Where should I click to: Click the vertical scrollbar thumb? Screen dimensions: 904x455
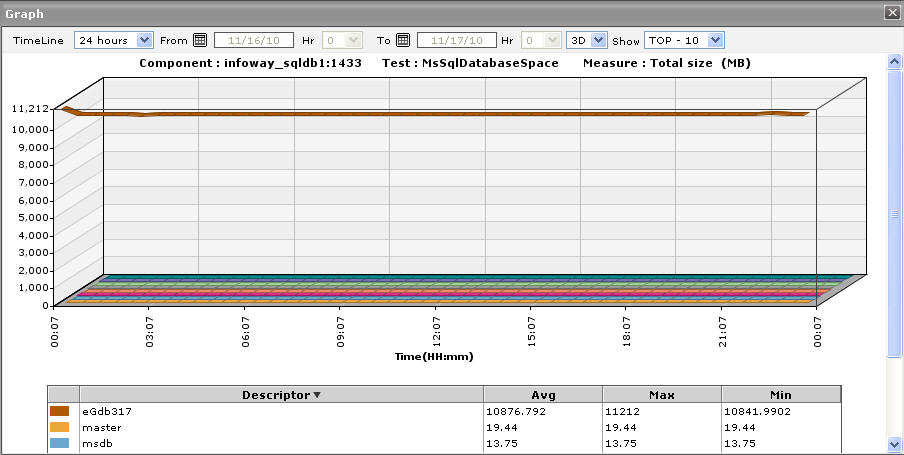[x=894, y=213]
